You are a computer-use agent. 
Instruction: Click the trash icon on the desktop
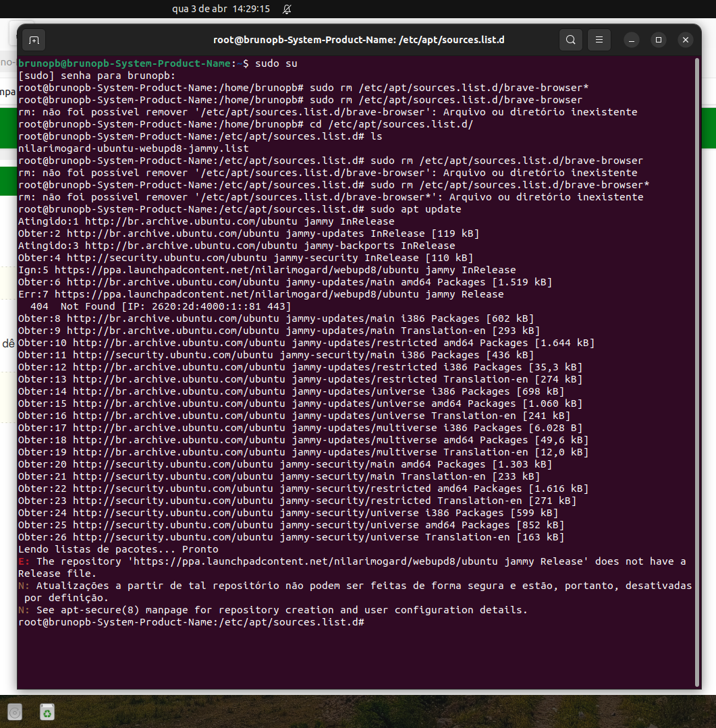pyautogui.click(x=47, y=712)
